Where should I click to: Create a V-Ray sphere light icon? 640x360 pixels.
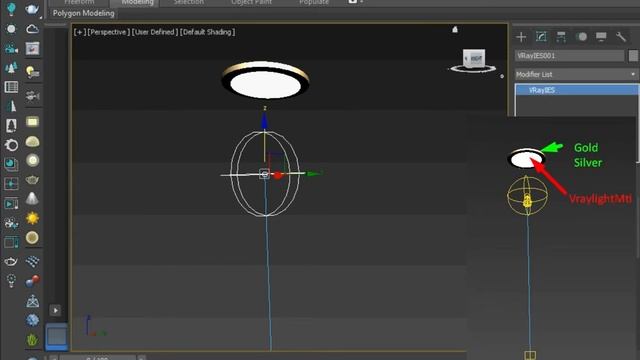tap(32, 160)
